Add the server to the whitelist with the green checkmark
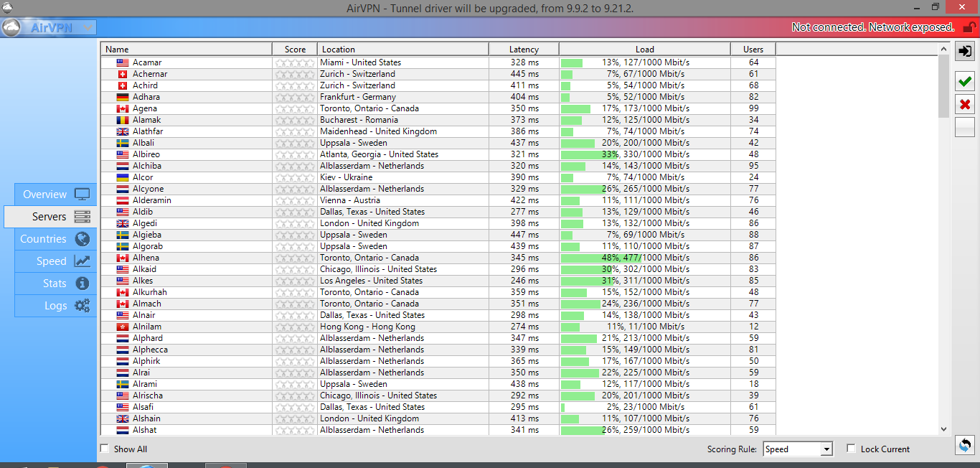 tap(965, 82)
